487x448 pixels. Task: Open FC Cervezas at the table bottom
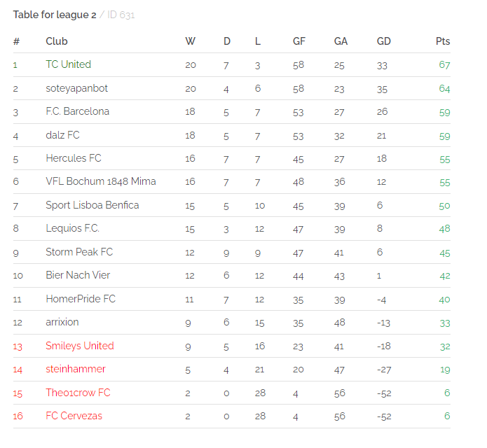[x=74, y=416]
